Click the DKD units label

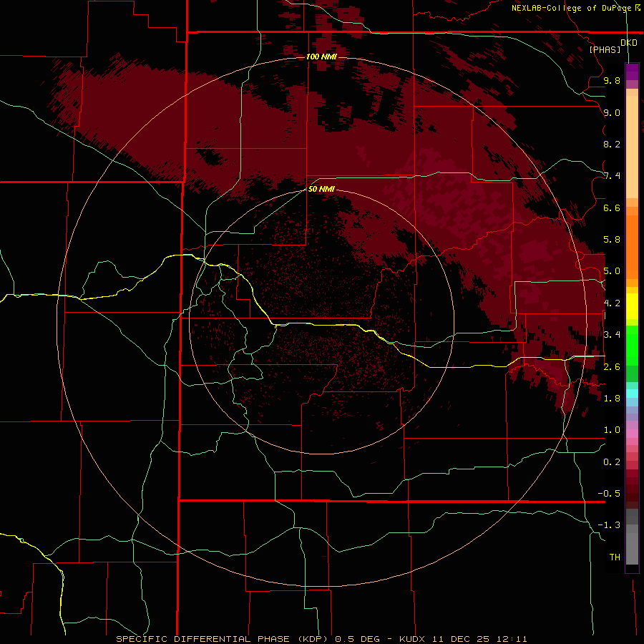(629, 42)
